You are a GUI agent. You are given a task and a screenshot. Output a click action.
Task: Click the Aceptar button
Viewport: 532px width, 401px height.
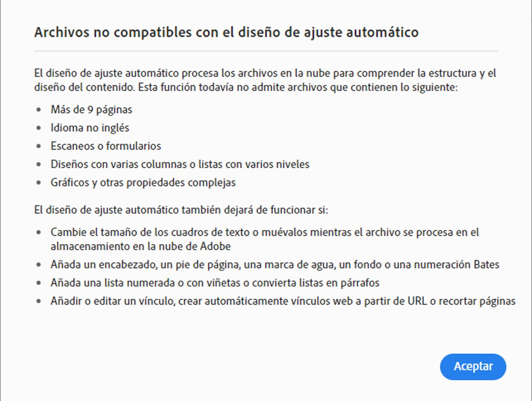pyautogui.click(x=473, y=367)
